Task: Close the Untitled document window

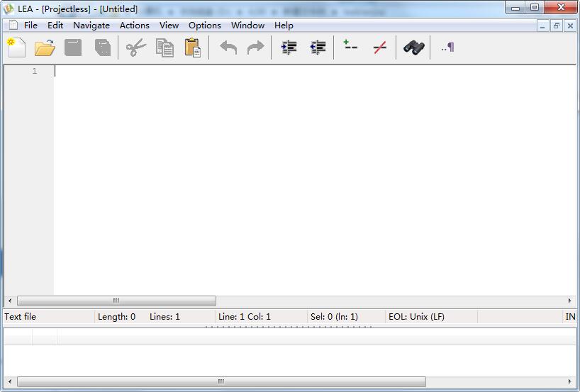Action: [x=570, y=26]
